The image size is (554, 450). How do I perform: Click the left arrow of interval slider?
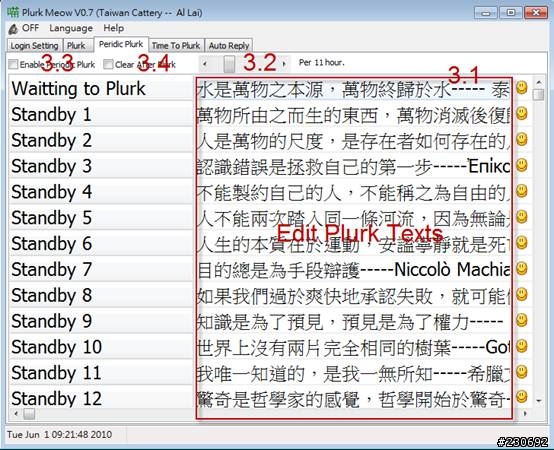coord(205,64)
